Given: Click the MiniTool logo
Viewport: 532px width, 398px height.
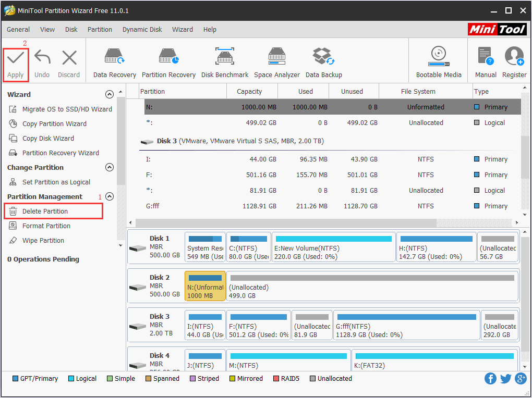Looking at the screenshot, I should click(x=498, y=30).
